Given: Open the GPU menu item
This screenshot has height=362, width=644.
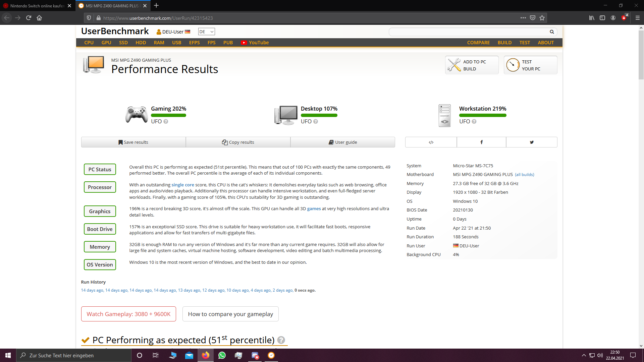Looking at the screenshot, I should pos(106,43).
